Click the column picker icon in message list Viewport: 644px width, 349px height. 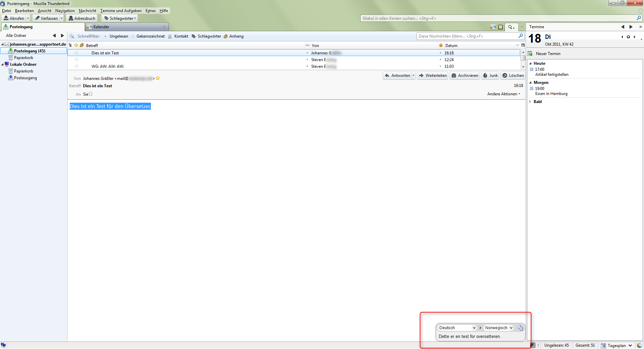(x=523, y=45)
